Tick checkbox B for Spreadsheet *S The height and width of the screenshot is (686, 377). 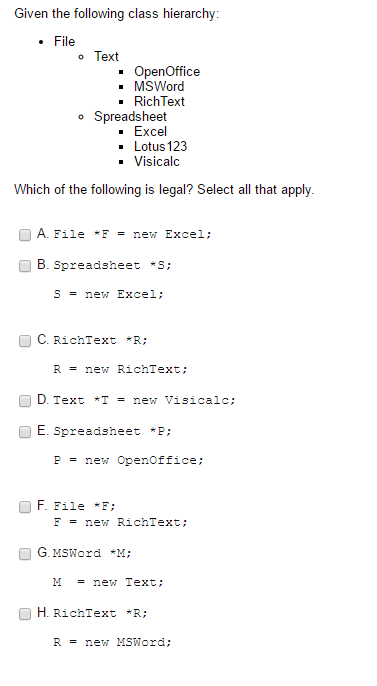click(x=25, y=266)
